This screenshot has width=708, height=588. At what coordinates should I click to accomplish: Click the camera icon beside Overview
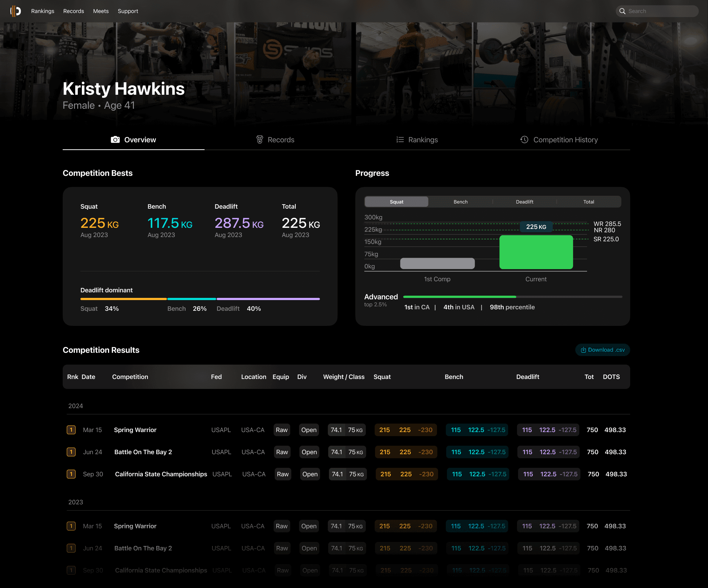coord(115,140)
